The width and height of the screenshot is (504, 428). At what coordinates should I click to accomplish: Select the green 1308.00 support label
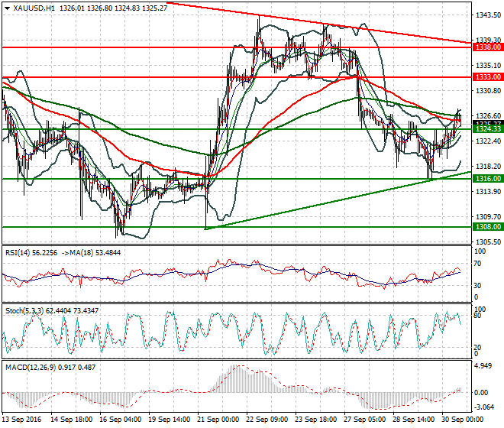coord(488,226)
